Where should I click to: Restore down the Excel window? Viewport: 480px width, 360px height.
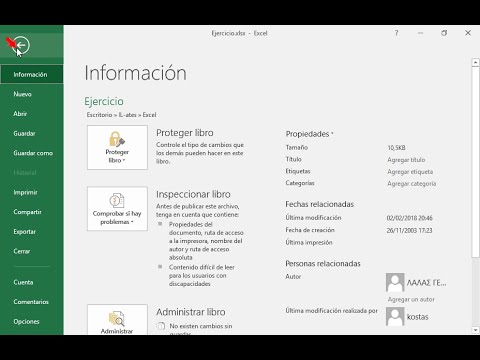click(444, 33)
